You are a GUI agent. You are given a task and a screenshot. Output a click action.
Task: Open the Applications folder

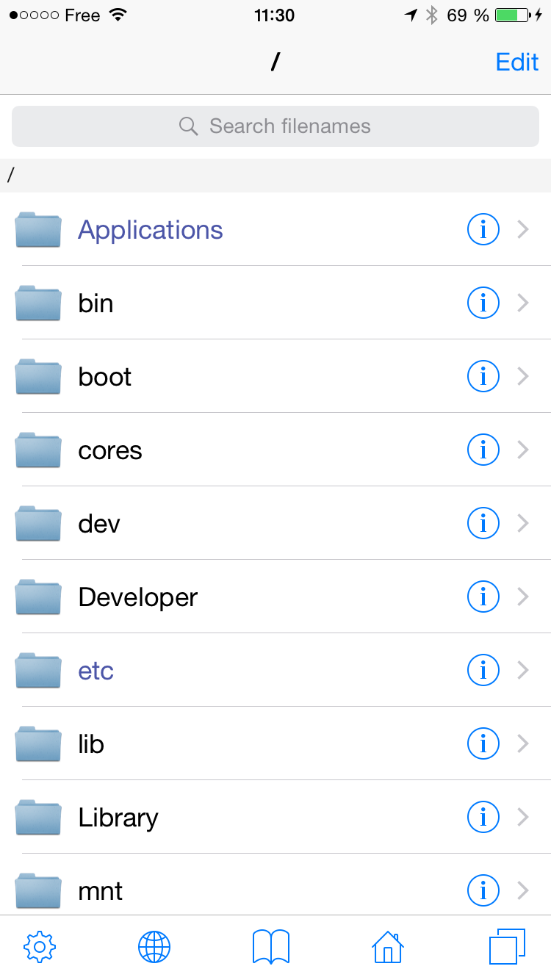[x=151, y=230]
